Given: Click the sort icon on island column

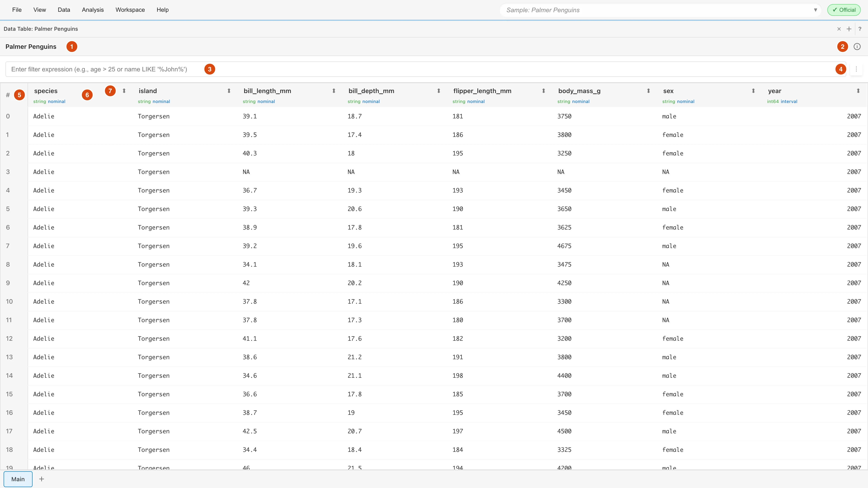Looking at the screenshot, I should [x=229, y=91].
